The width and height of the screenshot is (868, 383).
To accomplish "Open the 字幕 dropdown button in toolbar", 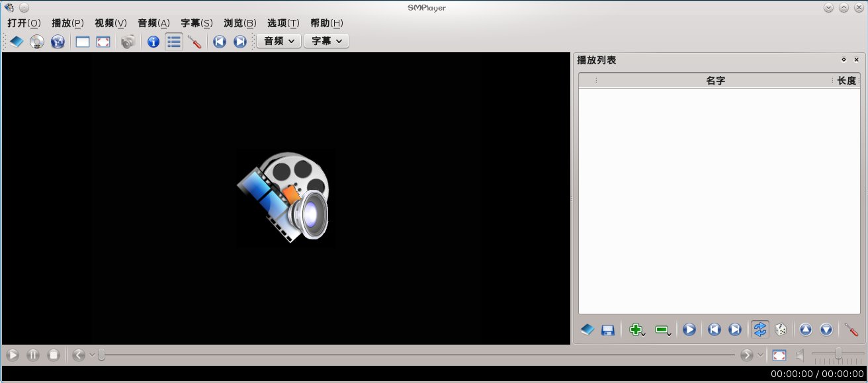I will coord(326,41).
